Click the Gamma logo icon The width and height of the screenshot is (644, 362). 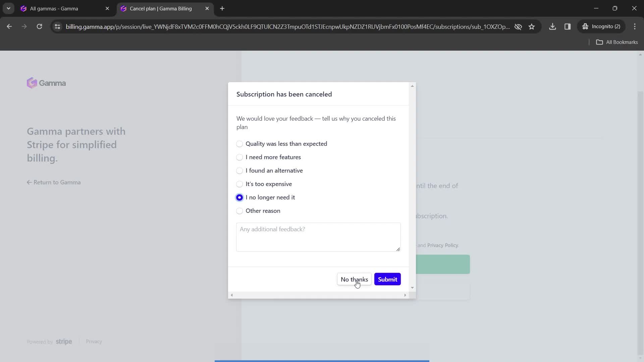tap(32, 83)
